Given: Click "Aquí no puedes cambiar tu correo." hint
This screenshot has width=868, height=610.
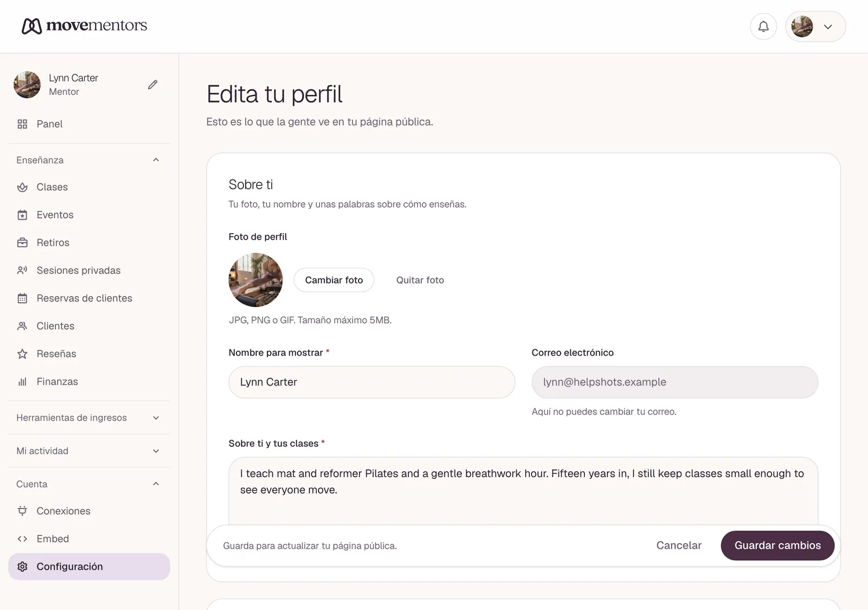Looking at the screenshot, I should tap(604, 412).
